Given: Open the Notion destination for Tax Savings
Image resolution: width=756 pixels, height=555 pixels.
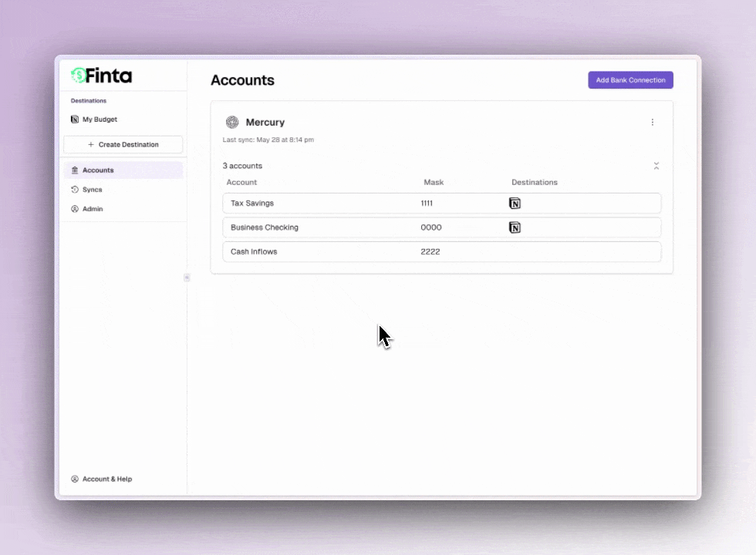Looking at the screenshot, I should pos(515,203).
